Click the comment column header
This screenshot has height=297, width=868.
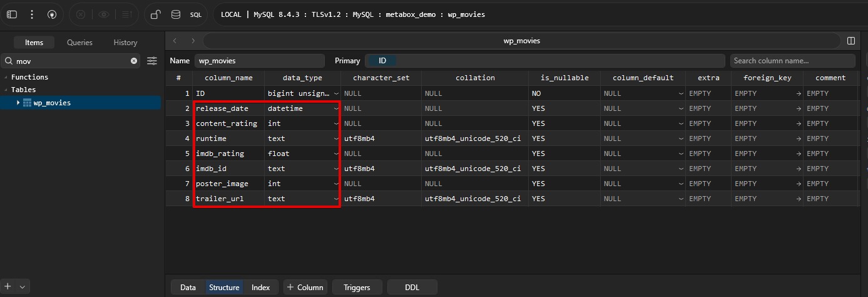[x=830, y=78]
